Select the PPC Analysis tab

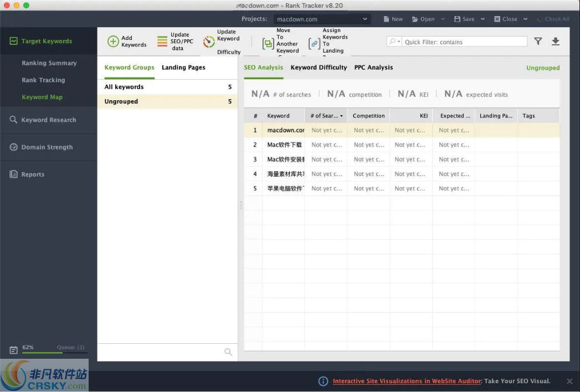point(373,68)
